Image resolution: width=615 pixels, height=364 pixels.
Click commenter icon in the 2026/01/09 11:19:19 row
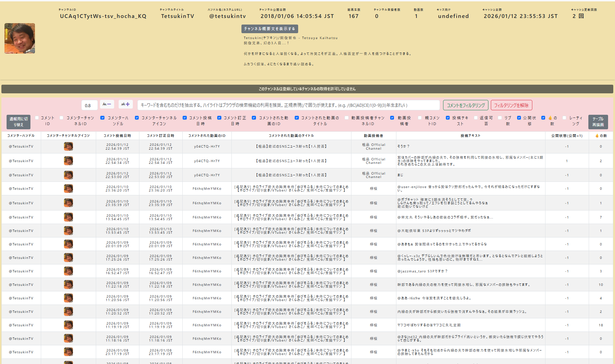[68, 325]
